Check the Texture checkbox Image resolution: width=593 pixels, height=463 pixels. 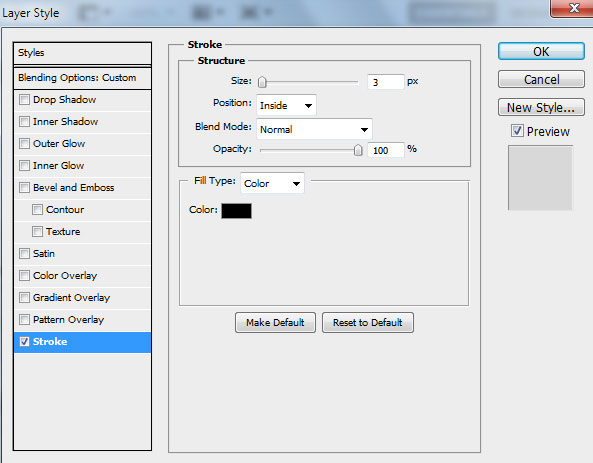click(x=37, y=232)
